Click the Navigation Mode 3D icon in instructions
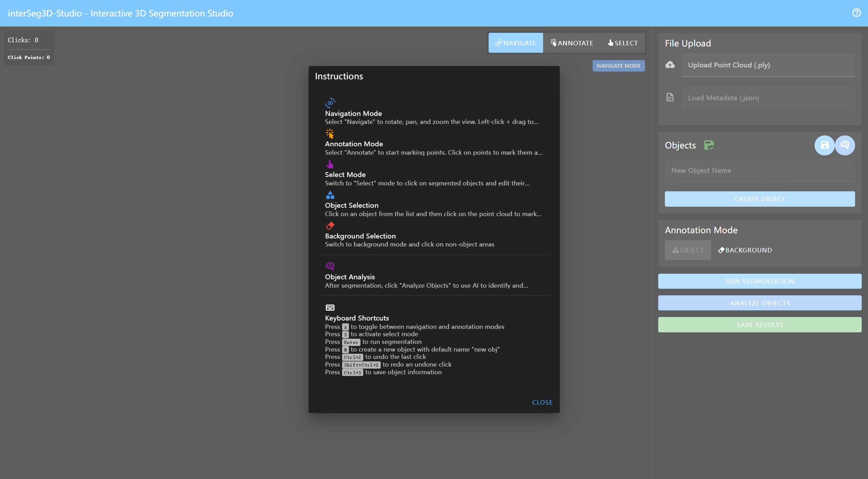The image size is (868, 479). tap(330, 103)
